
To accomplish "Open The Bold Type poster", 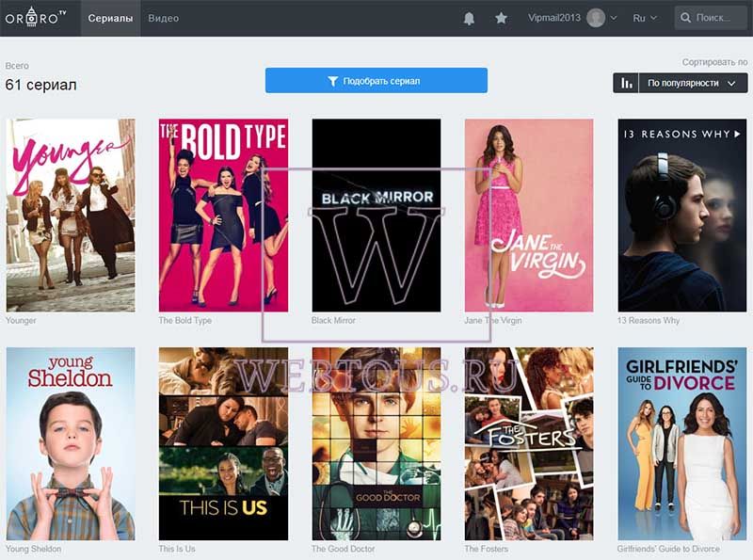I will (x=223, y=216).
